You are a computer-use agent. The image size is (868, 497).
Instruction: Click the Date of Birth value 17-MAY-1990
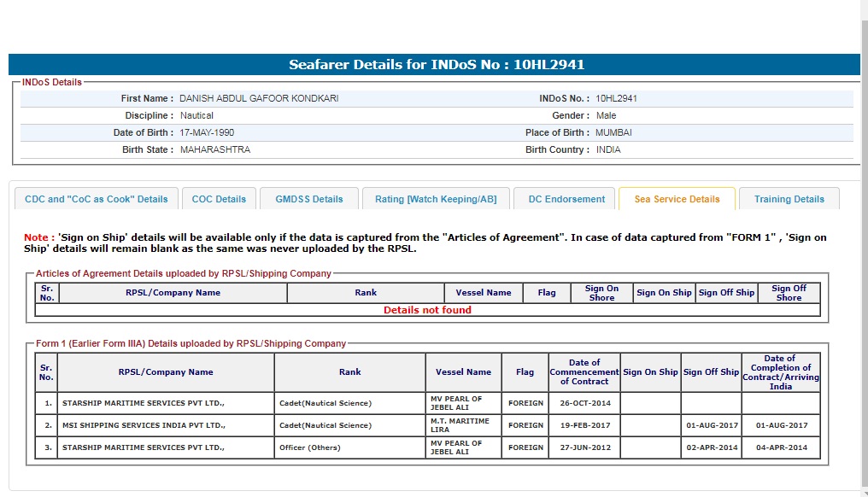click(x=207, y=132)
